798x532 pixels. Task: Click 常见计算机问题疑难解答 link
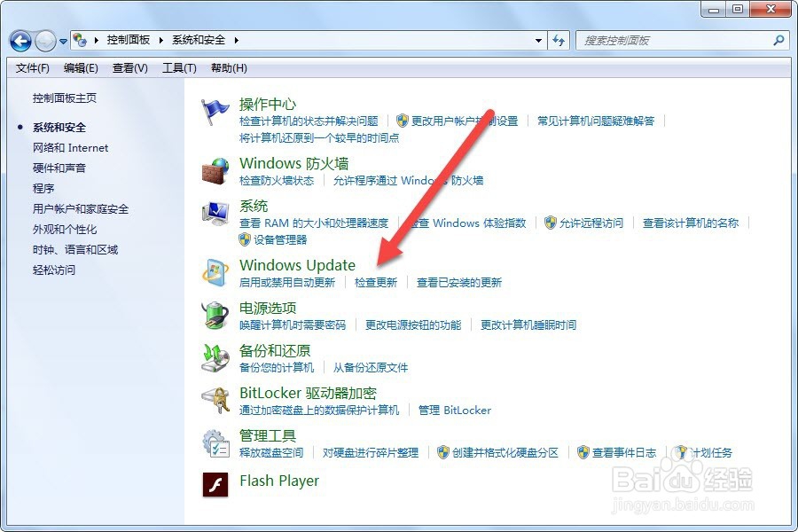coord(596,121)
